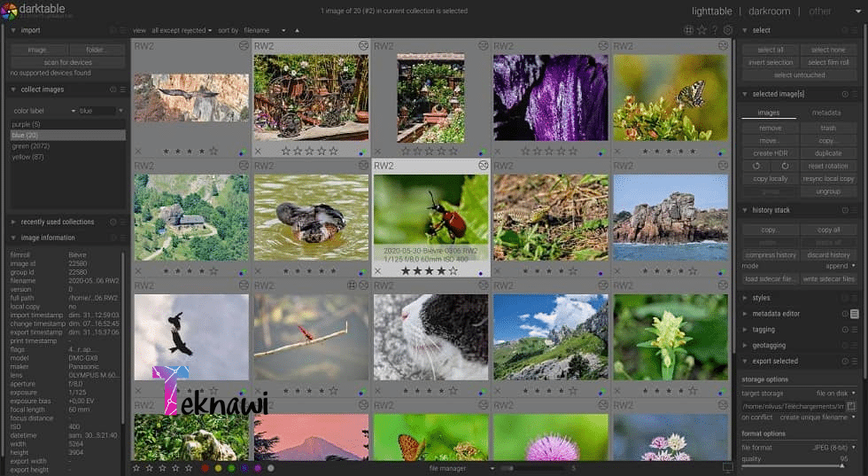Choose the yellow (87) color label entry
Image resolution: width=868 pixels, height=476 pixels.
coord(67,157)
